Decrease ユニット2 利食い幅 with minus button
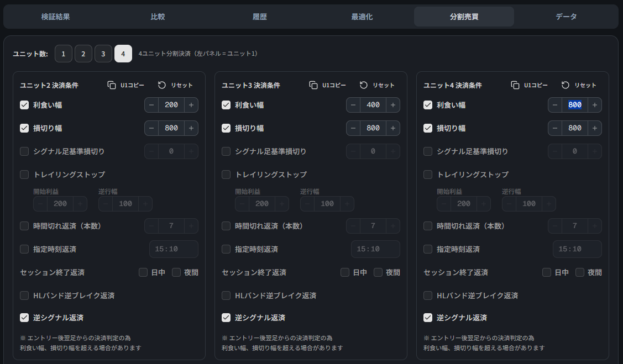Viewport: 623px width, 364px height. pyautogui.click(x=151, y=105)
